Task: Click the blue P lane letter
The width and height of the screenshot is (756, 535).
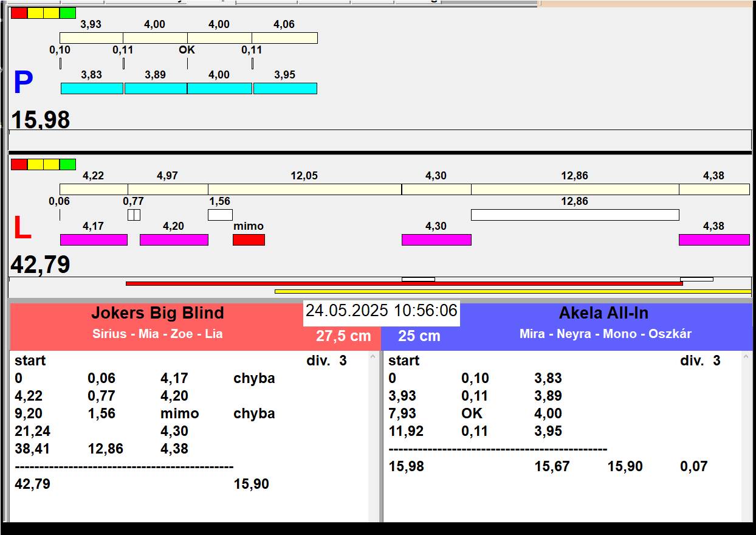Action: click(23, 83)
